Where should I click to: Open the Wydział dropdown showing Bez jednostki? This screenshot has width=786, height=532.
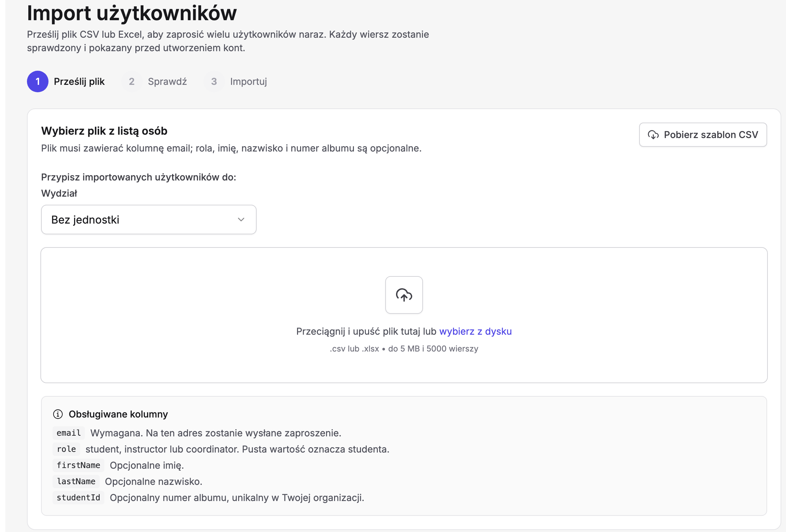point(149,220)
